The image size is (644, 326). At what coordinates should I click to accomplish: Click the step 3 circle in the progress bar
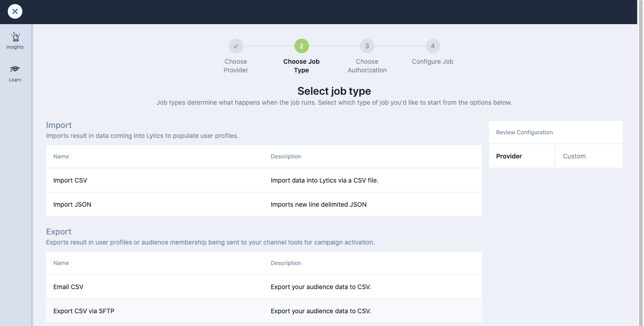coord(367,46)
